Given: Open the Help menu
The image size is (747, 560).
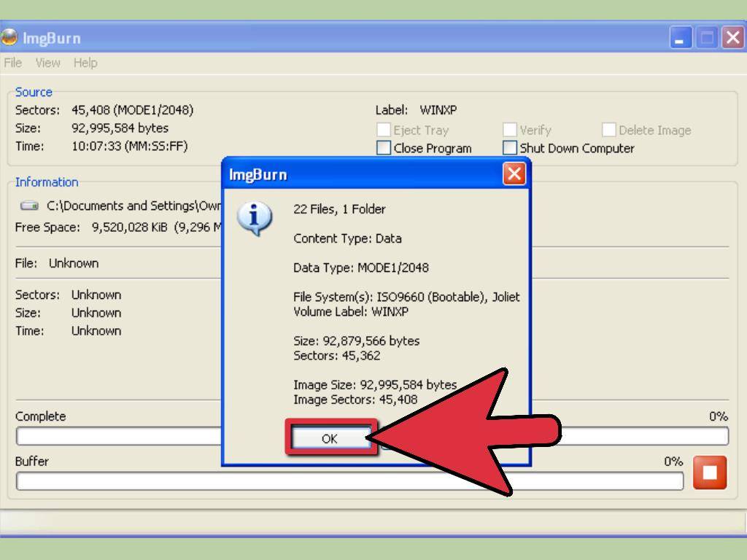Looking at the screenshot, I should [x=85, y=63].
